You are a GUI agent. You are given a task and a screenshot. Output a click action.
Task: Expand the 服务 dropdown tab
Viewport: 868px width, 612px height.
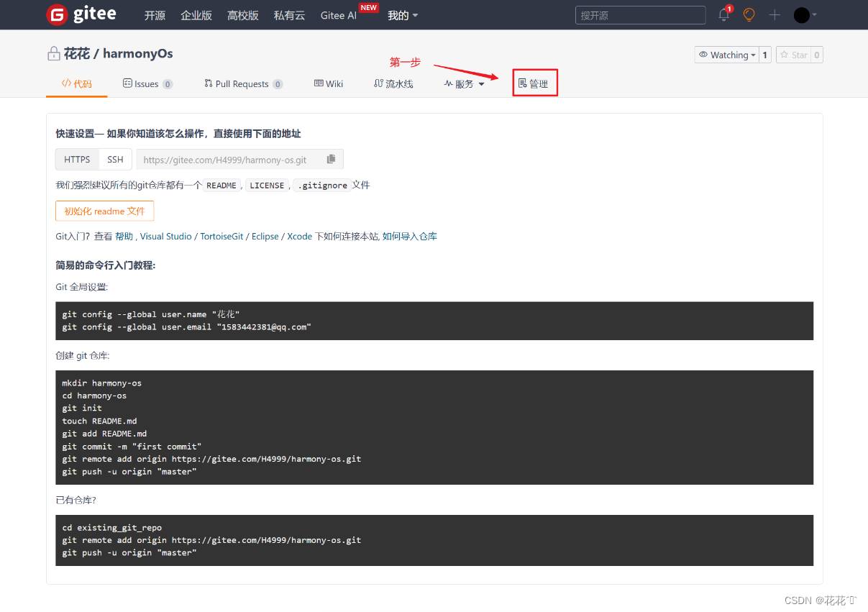point(465,83)
